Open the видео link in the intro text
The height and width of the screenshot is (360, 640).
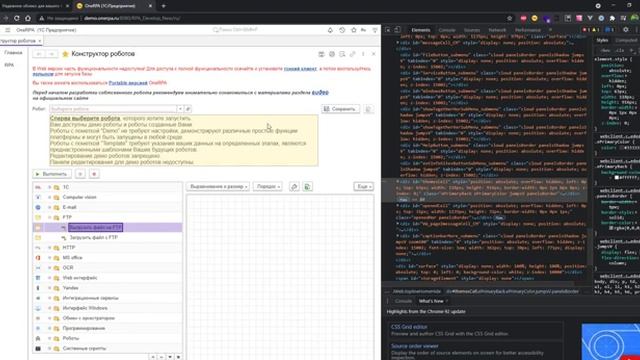(320, 92)
